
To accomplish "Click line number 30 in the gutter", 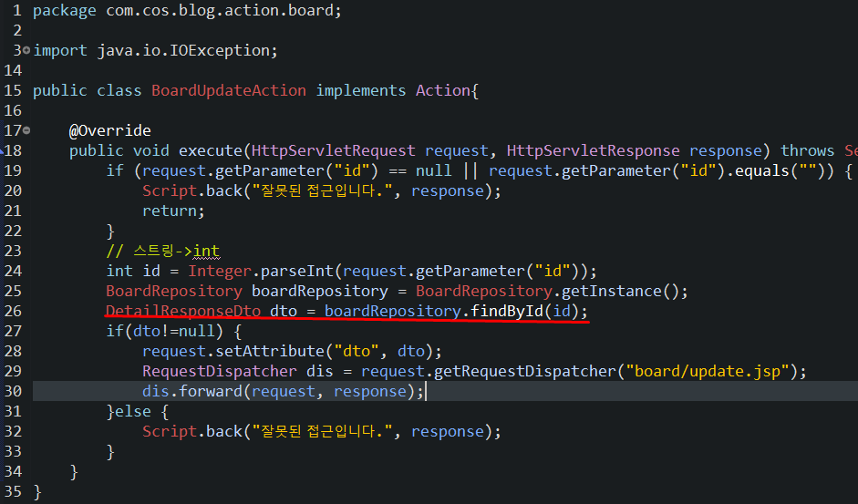I will pos(13,391).
